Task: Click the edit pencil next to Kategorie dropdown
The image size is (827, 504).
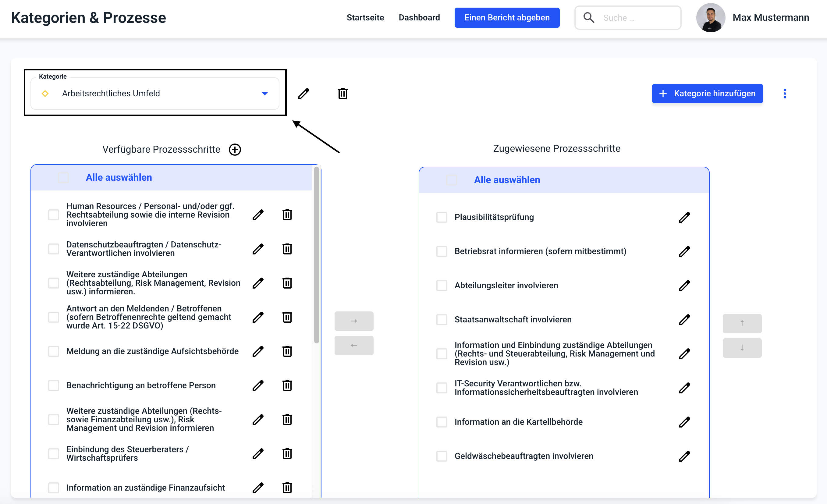Action: [x=303, y=94]
